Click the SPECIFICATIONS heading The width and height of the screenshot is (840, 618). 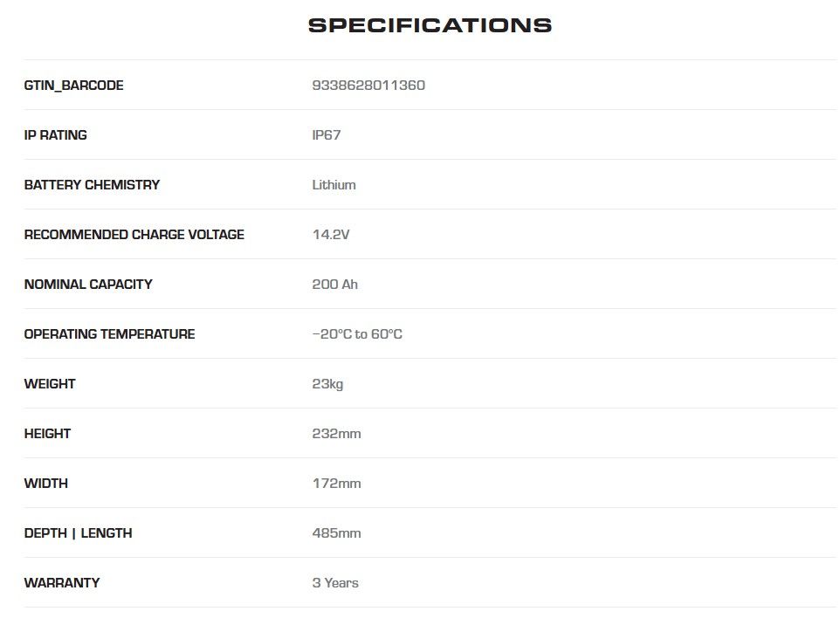(430, 25)
